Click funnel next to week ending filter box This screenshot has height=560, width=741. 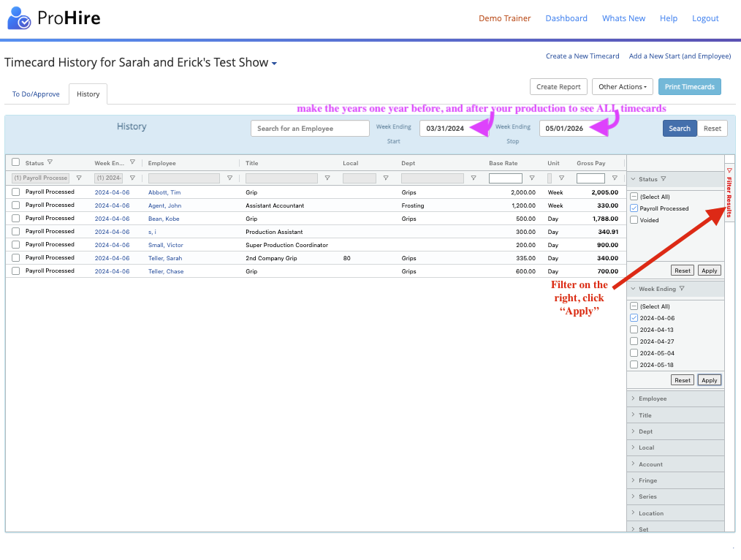(x=133, y=178)
